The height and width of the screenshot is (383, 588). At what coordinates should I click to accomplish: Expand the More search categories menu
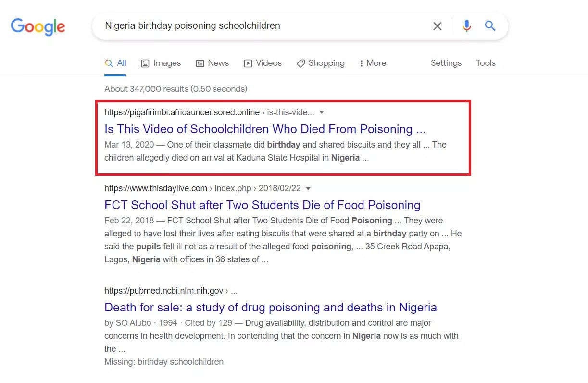(x=373, y=63)
